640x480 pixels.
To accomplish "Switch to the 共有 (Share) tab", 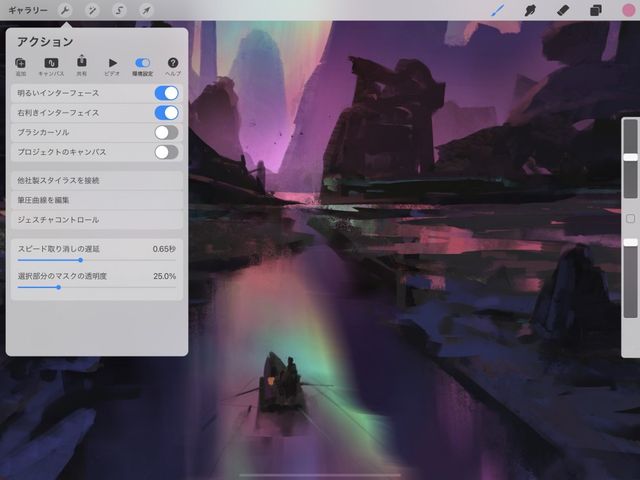I will (x=82, y=66).
